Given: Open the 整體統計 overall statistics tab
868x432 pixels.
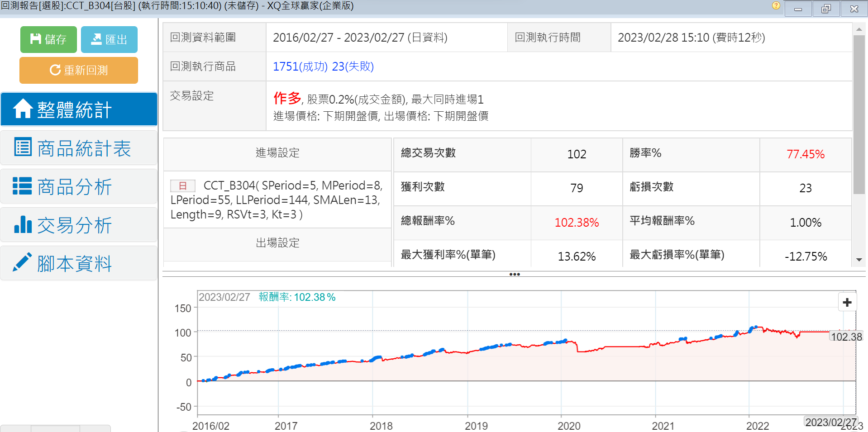Looking at the screenshot, I should point(79,109).
